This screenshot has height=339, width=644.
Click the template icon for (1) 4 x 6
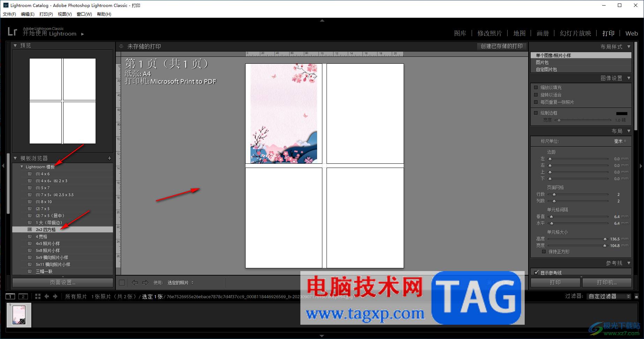tap(30, 174)
